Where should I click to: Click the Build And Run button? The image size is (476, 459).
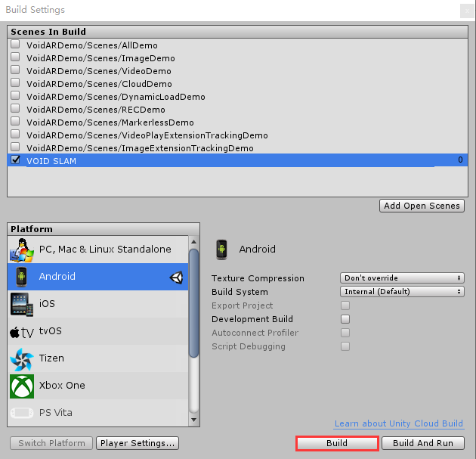click(x=423, y=443)
